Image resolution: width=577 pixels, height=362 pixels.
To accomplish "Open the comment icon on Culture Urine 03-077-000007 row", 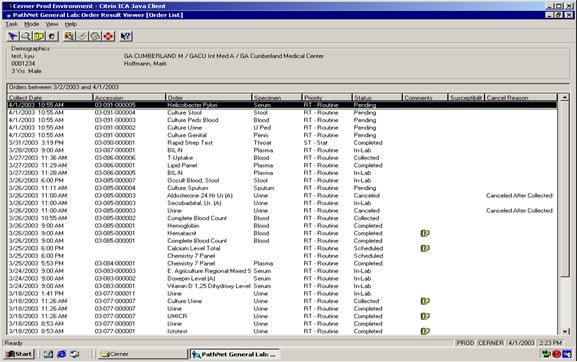I will pyautogui.click(x=425, y=301).
